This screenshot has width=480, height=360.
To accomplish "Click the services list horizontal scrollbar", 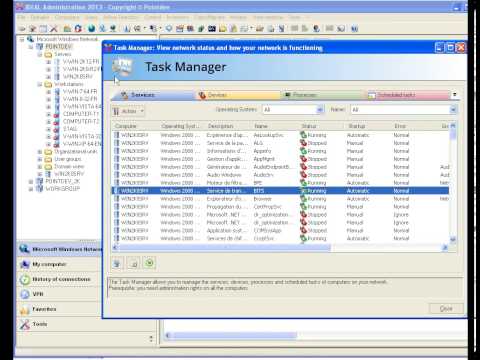I will (x=280, y=247).
